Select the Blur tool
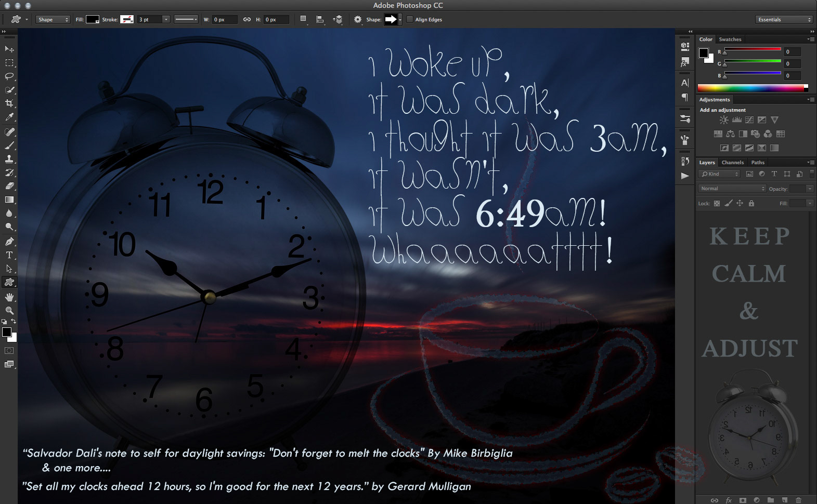The height and width of the screenshot is (504, 817). [9, 213]
